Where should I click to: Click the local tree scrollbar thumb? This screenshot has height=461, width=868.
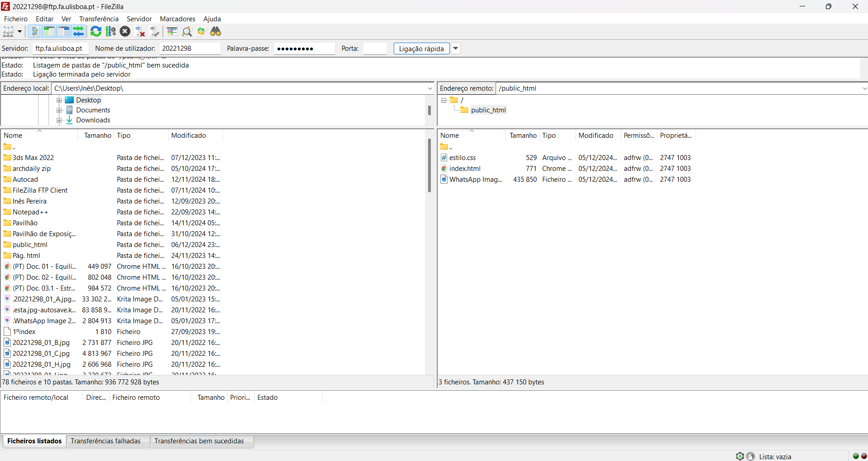(429, 110)
